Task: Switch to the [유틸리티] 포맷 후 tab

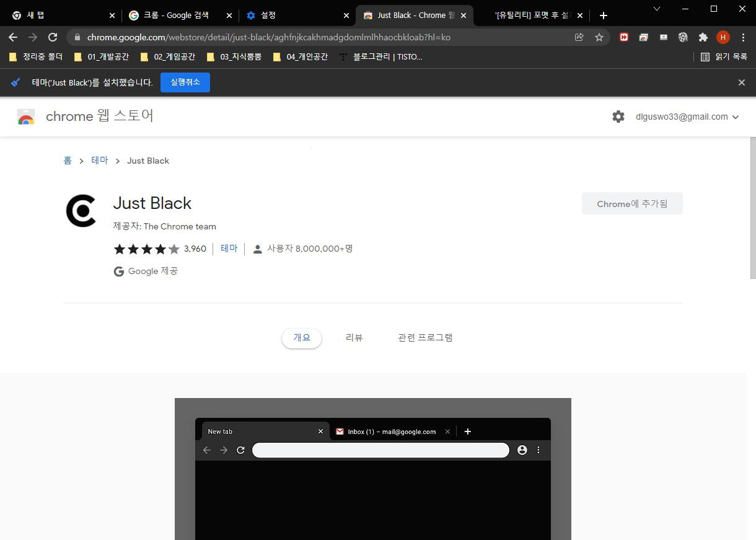Action: pyautogui.click(x=533, y=15)
